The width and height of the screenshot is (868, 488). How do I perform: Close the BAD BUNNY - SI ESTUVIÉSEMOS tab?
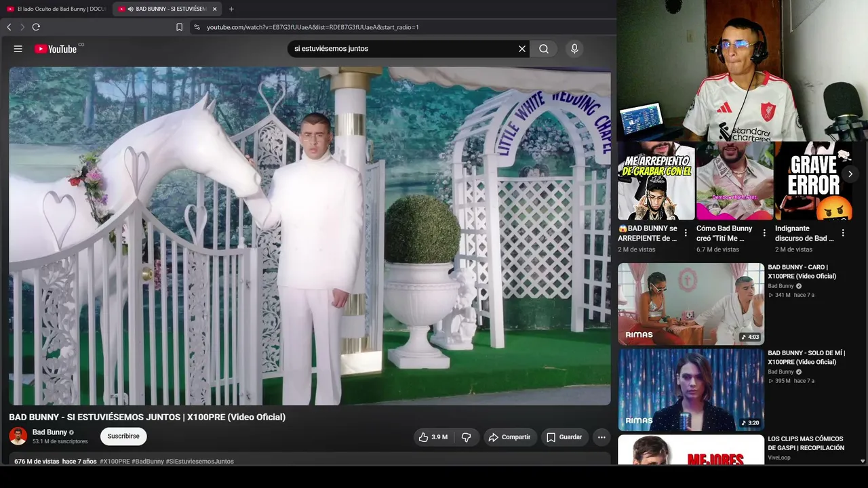point(214,9)
